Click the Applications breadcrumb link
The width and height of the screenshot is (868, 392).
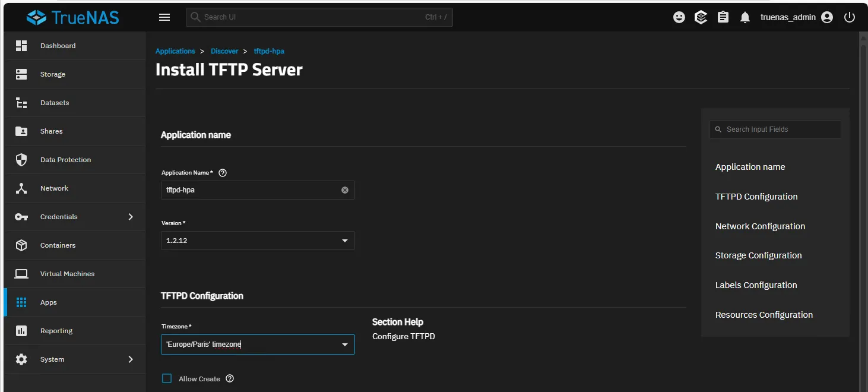(175, 51)
